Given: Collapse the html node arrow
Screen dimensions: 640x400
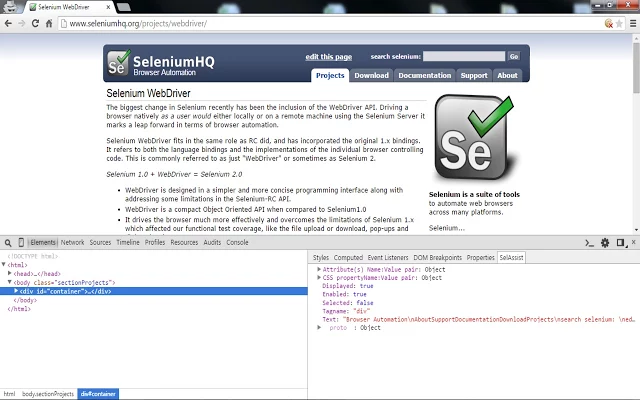Looking at the screenshot, I should point(4,264).
